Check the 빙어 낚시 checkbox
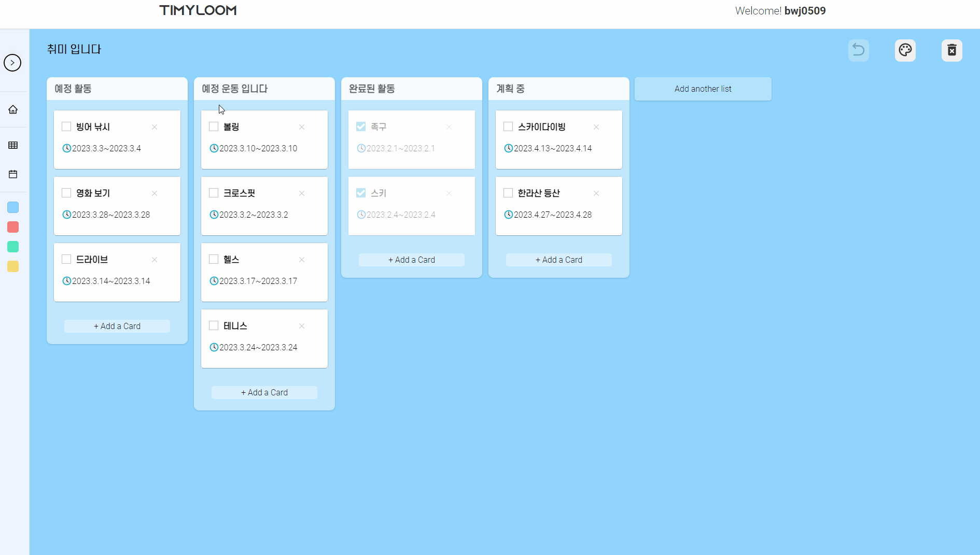This screenshot has width=980, height=555. point(66,126)
